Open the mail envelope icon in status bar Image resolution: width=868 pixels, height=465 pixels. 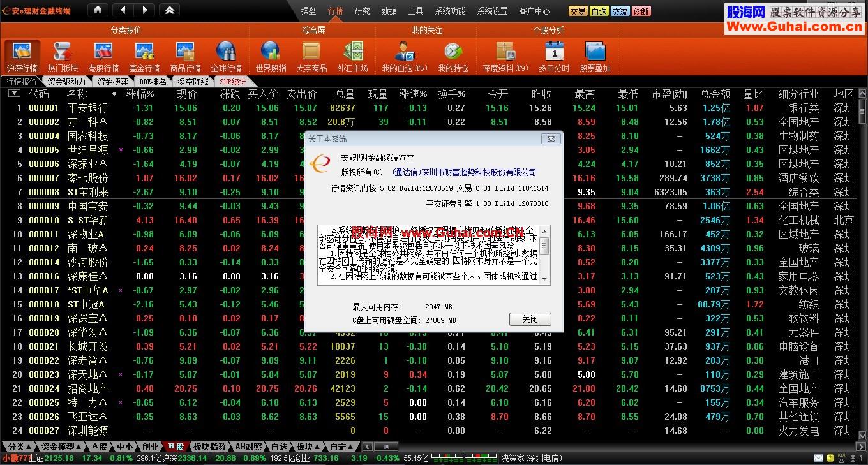[x=818, y=458]
